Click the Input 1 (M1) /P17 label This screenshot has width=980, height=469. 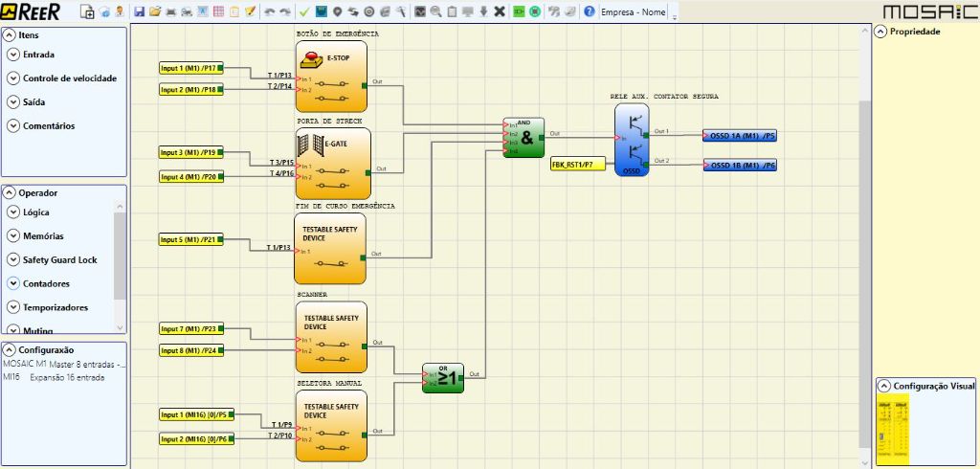click(x=190, y=69)
